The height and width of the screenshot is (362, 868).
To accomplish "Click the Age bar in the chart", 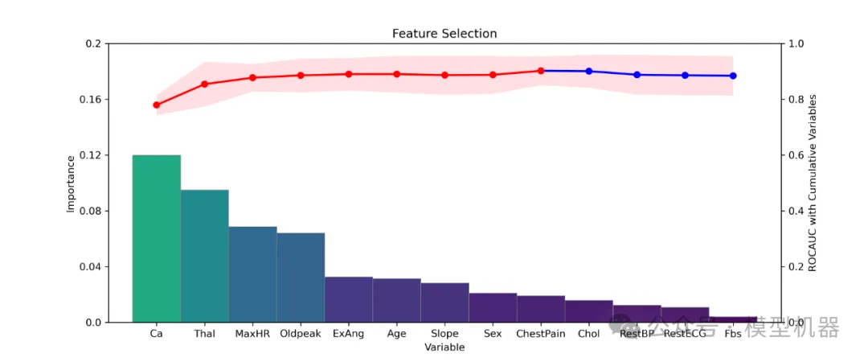I will (x=397, y=301).
